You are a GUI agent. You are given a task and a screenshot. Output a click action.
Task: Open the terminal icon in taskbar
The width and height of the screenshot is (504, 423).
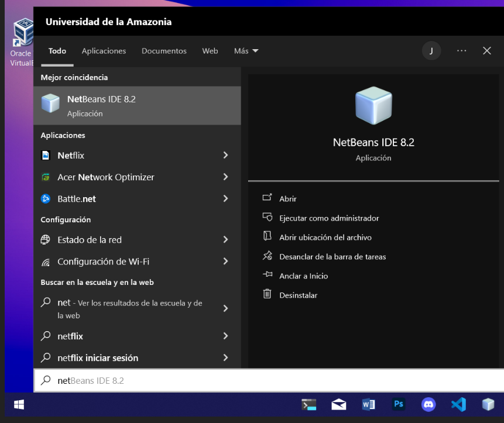tap(309, 405)
